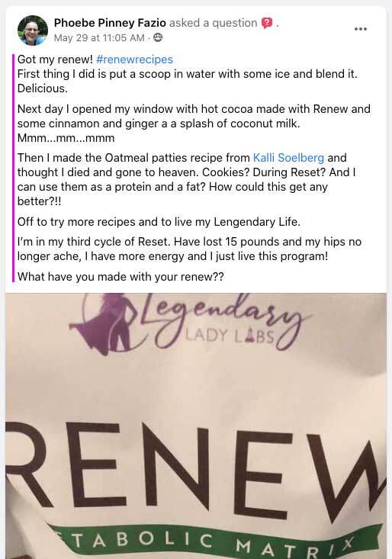Open Phoebe Pinney Fazio's profile name link
The image size is (392, 559).
coord(110,23)
